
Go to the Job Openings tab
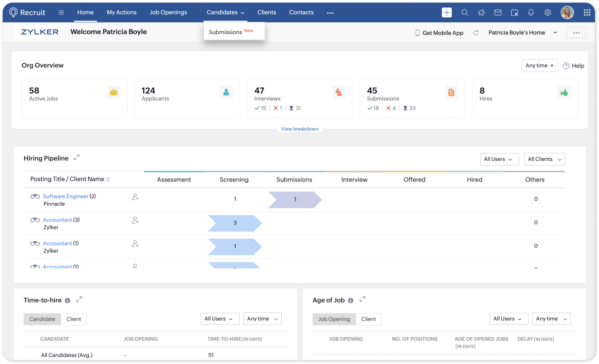click(168, 12)
